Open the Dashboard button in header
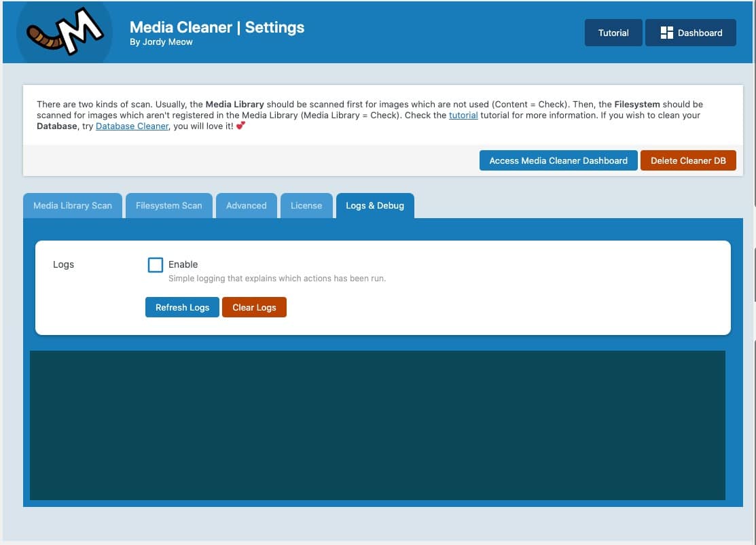 pyautogui.click(x=690, y=33)
